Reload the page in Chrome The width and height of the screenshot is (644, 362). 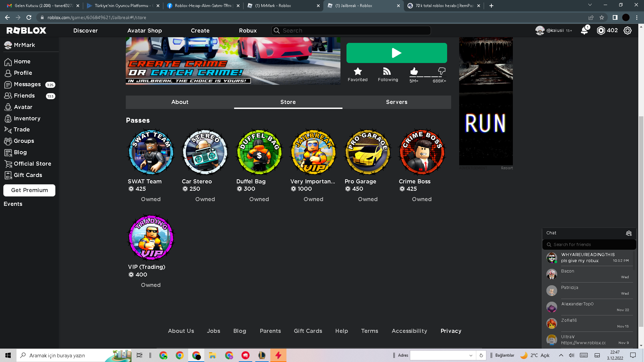(29, 17)
